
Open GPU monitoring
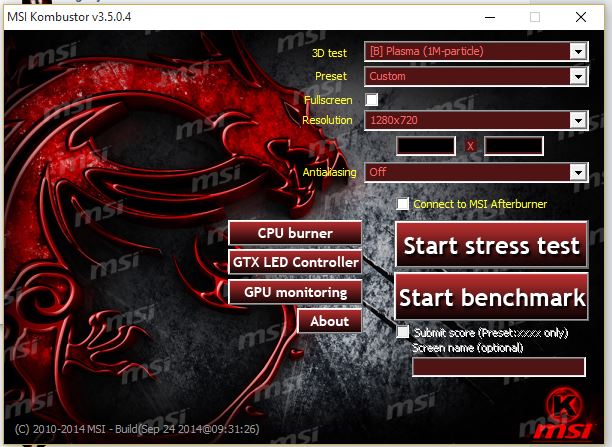[x=295, y=292]
